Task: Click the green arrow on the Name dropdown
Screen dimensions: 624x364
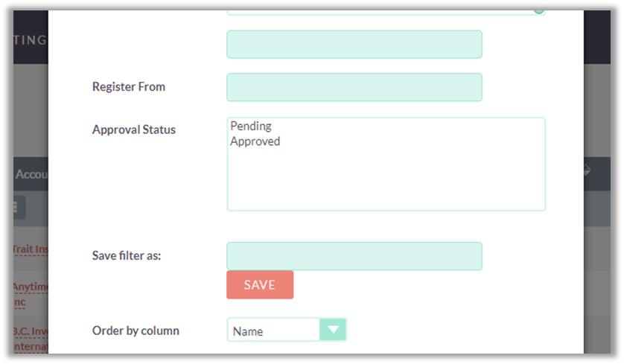Action: (333, 329)
